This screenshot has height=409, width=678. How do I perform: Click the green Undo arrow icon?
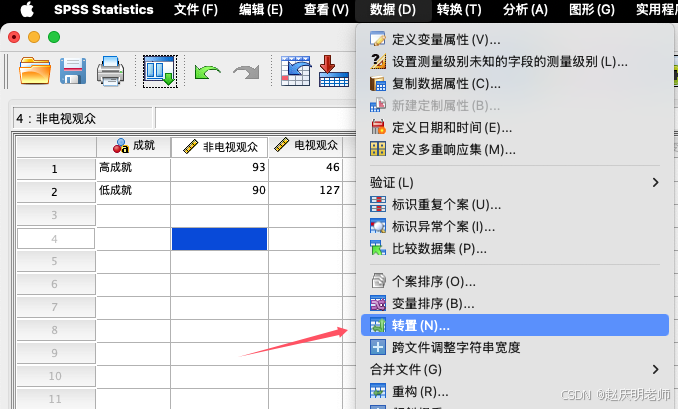coord(207,72)
